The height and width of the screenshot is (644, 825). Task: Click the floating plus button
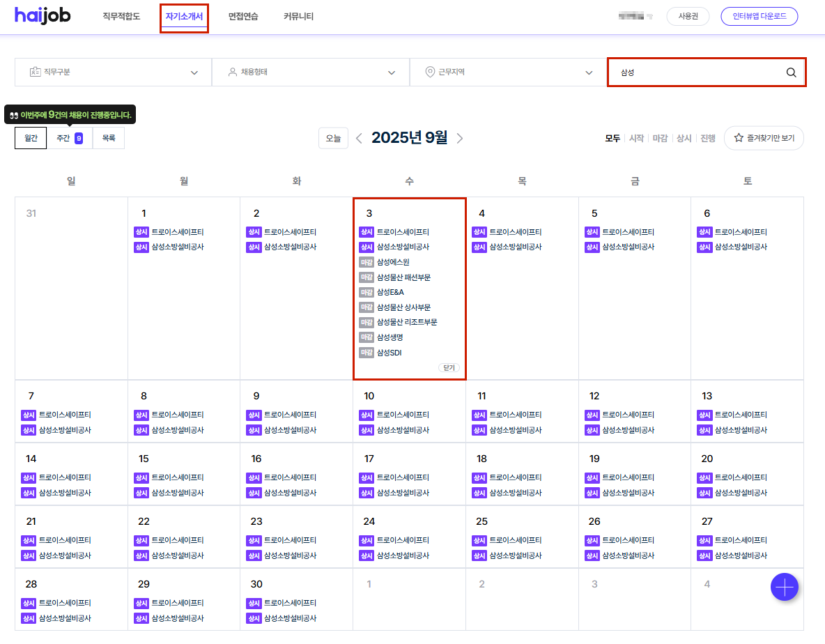point(785,587)
